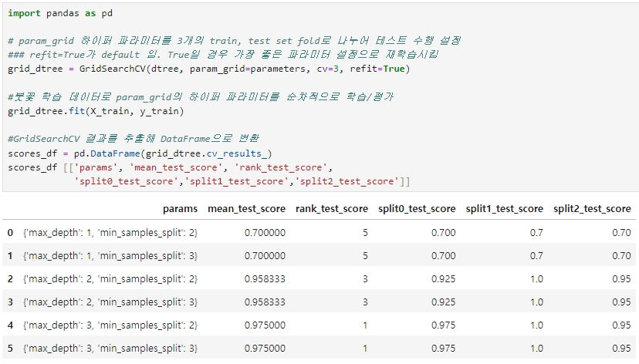Click params cell of row 0

[x=110, y=232]
